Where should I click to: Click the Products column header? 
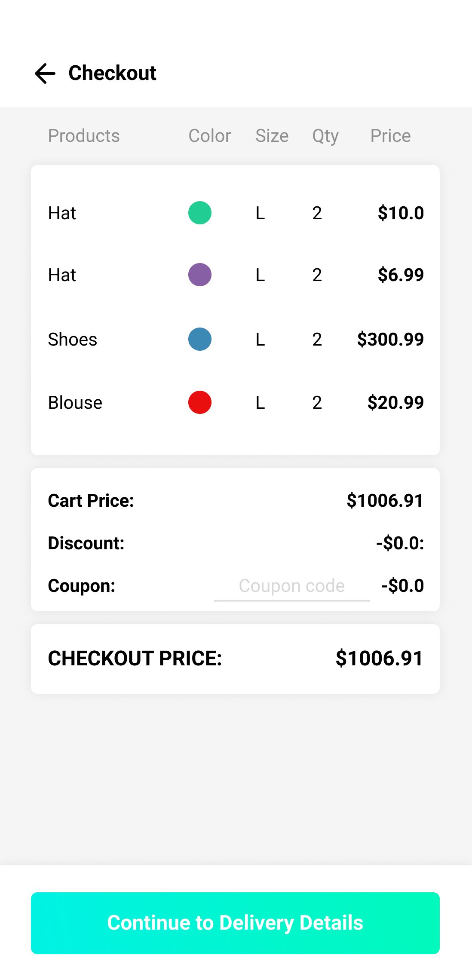pos(84,136)
